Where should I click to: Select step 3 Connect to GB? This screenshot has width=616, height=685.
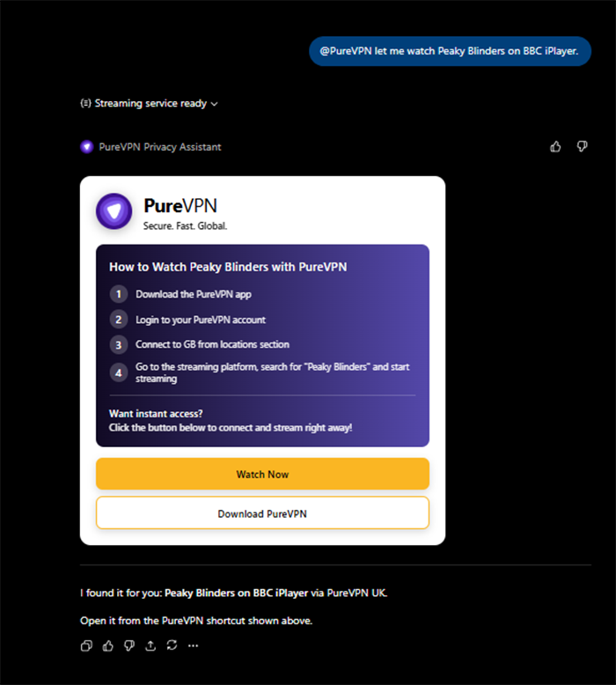coord(212,344)
